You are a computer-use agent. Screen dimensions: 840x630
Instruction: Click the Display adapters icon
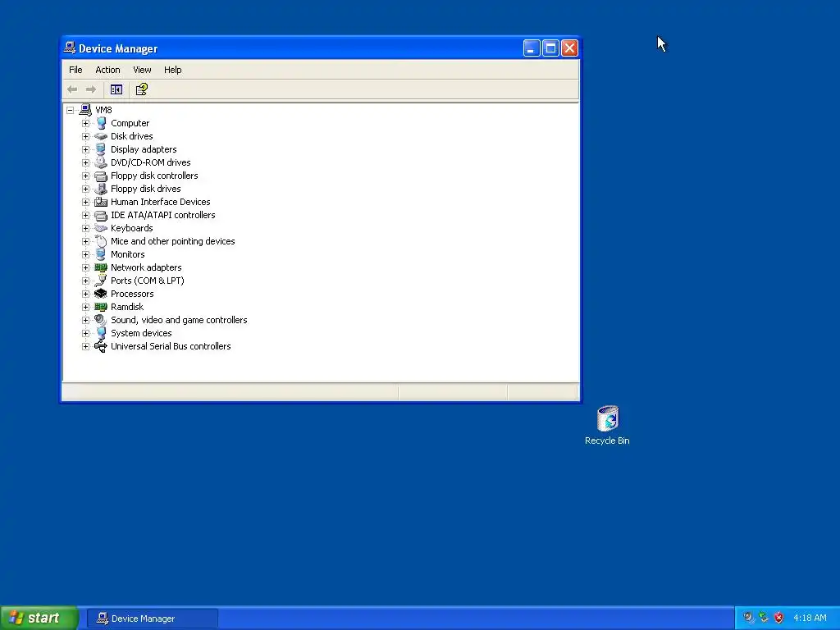[101, 149]
